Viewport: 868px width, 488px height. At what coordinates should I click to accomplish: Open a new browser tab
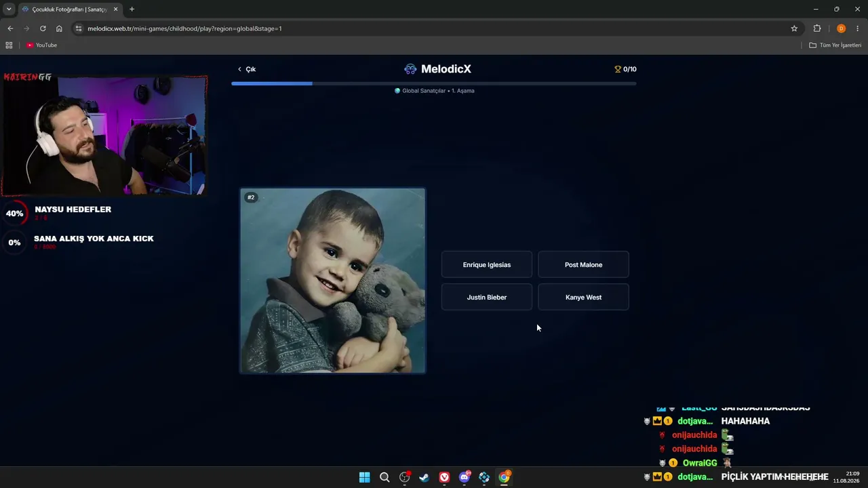(x=132, y=9)
